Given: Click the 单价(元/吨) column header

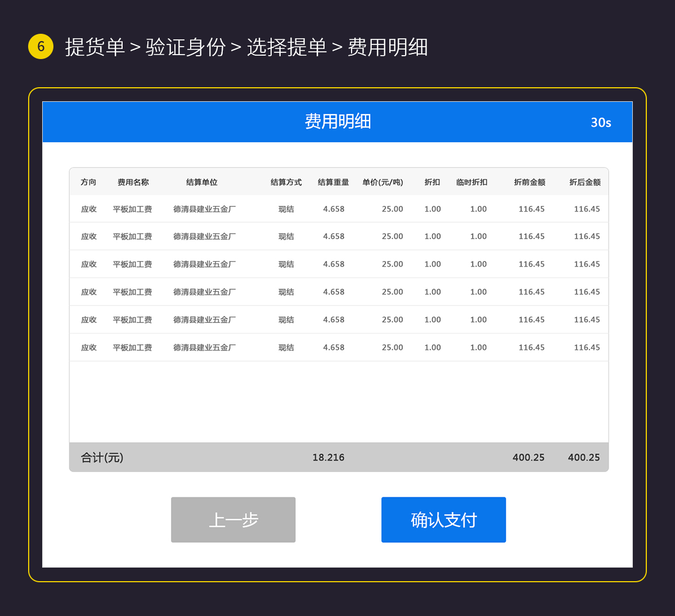Looking at the screenshot, I should click(382, 182).
